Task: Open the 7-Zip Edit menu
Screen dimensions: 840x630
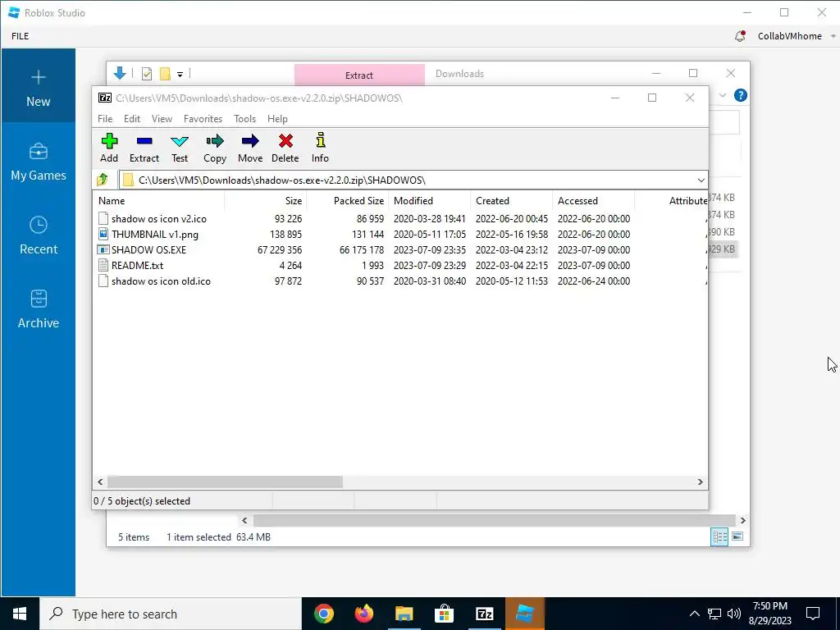Action: click(132, 119)
